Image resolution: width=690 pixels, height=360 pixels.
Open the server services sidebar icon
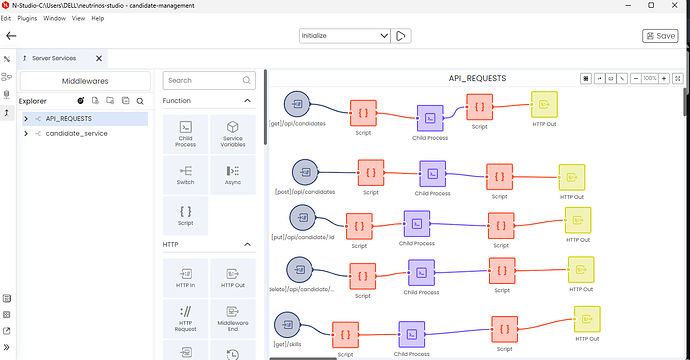7,113
